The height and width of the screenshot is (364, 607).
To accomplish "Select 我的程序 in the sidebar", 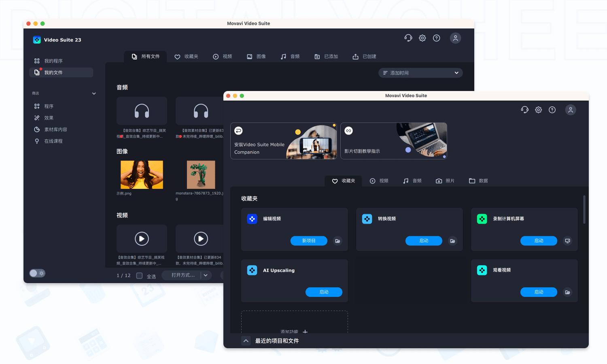I will [x=52, y=61].
